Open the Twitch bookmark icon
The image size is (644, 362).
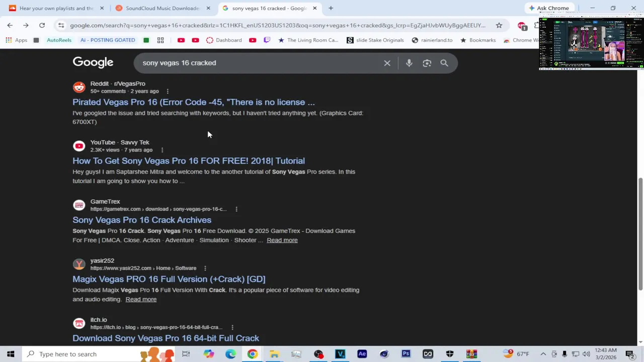click(x=267, y=40)
